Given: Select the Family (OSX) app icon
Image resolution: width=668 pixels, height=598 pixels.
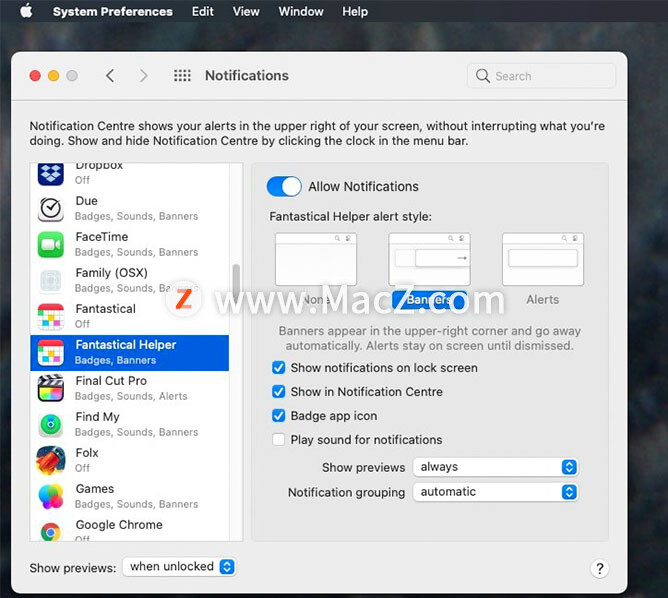Looking at the screenshot, I should point(51,281).
